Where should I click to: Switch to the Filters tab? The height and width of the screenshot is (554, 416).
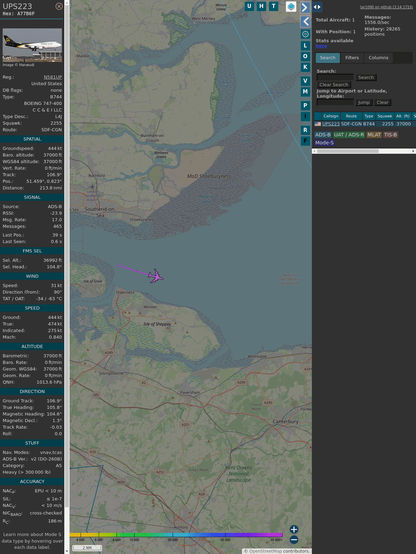pos(352,58)
